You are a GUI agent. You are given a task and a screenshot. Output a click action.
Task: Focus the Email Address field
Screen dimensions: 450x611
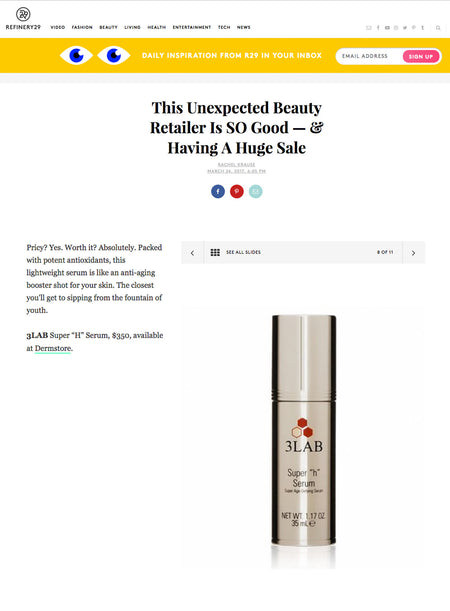[x=369, y=56]
